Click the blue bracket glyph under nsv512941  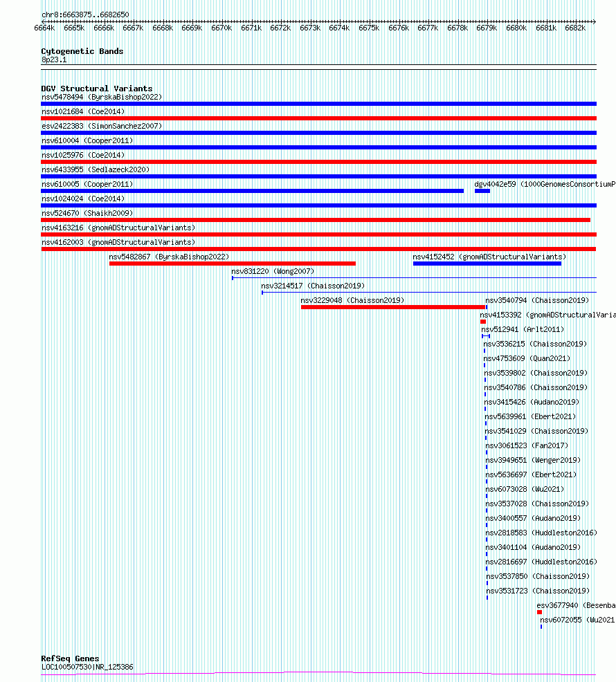(x=486, y=336)
